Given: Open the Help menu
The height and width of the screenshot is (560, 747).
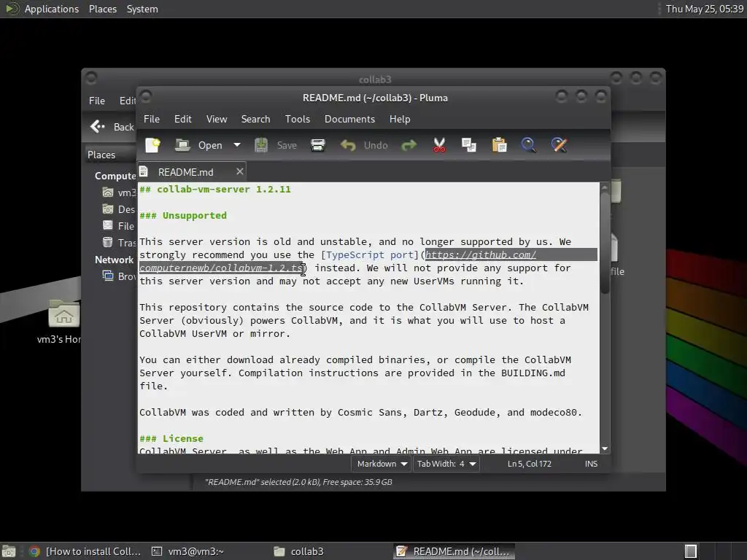Looking at the screenshot, I should click(400, 119).
